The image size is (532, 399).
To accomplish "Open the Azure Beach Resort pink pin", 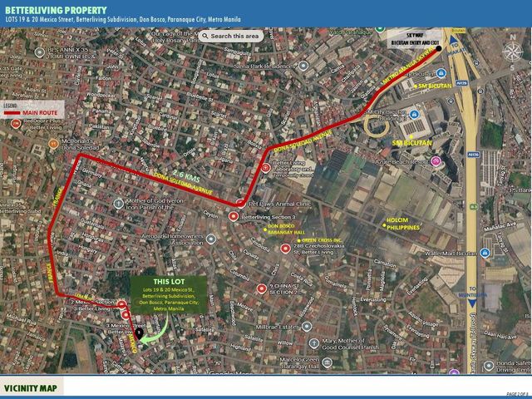I will pos(436,160).
